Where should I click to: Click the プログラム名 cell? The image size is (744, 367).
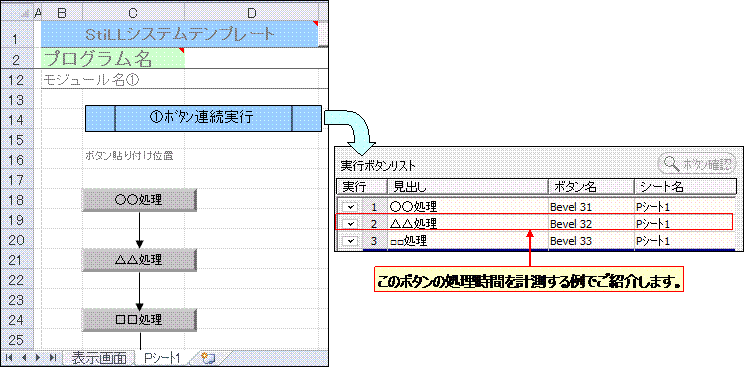pos(113,59)
